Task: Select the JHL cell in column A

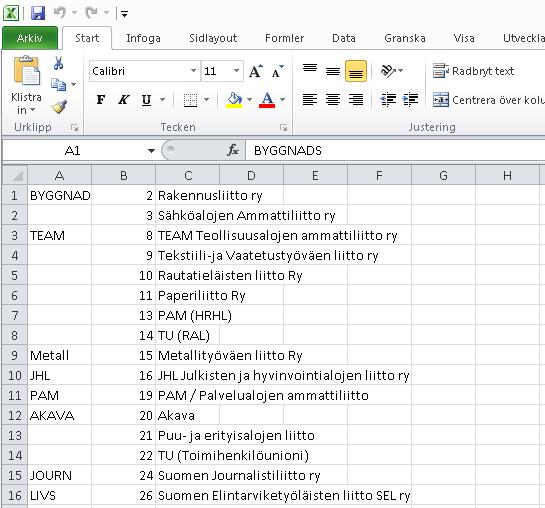Action: pyautogui.click(x=59, y=375)
